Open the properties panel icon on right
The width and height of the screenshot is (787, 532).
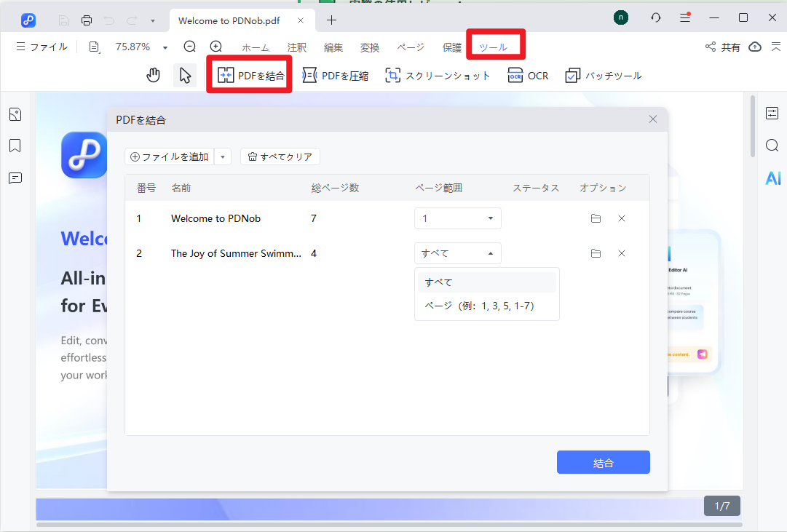[x=772, y=113]
